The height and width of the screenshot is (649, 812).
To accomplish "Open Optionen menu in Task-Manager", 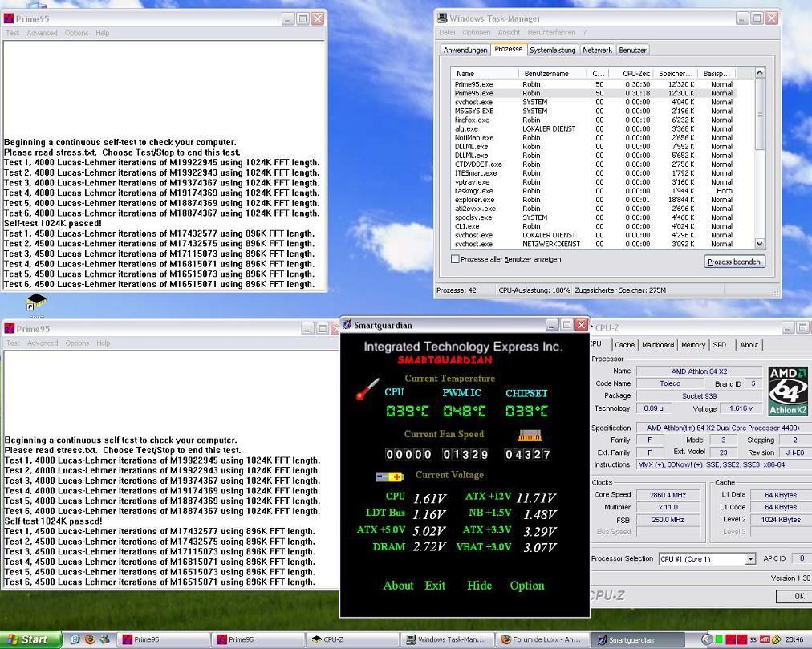I will [476, 32].
